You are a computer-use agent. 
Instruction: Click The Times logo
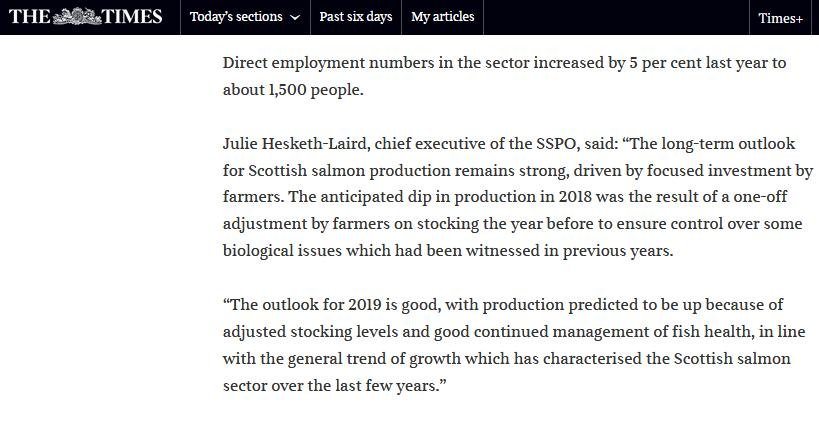click(x=85, y=17)
